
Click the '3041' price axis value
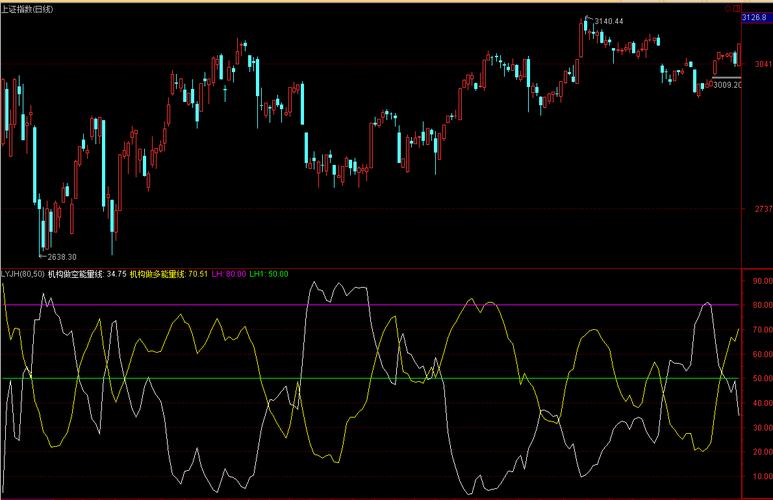763,64
